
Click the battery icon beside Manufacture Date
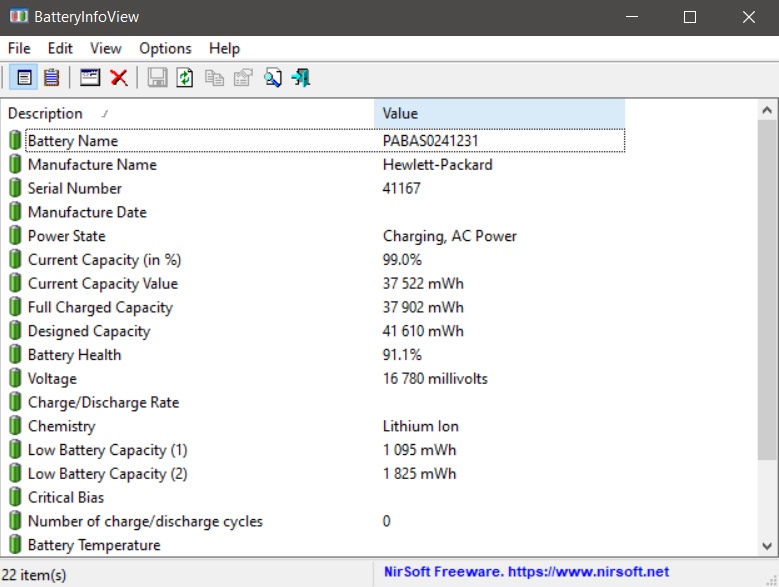click(15, 212)
